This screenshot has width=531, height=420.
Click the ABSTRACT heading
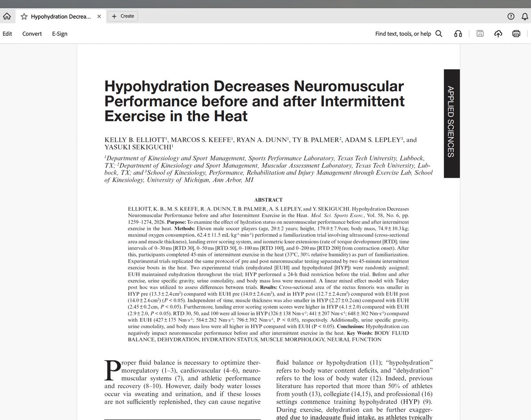tap(269, 200)
